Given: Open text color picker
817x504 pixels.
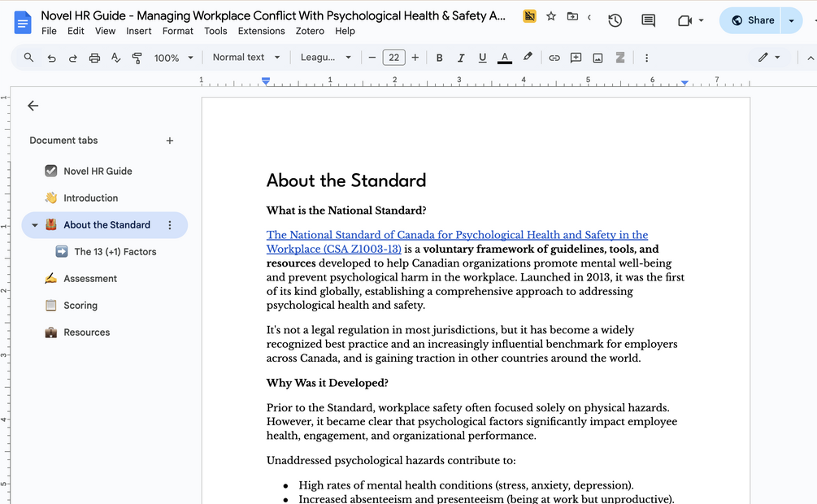Looking at the screenshot, I should pos(504,58).
